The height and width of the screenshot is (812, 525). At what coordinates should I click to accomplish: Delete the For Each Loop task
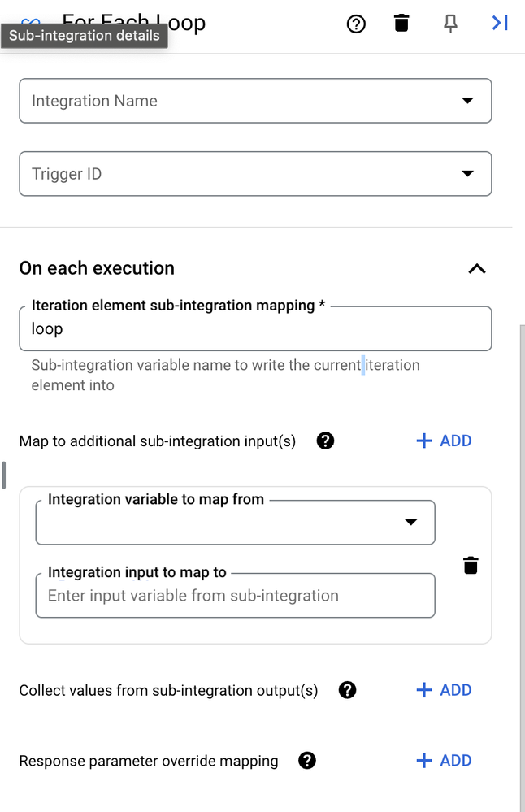pyautogui.click(x=401, y=24)
